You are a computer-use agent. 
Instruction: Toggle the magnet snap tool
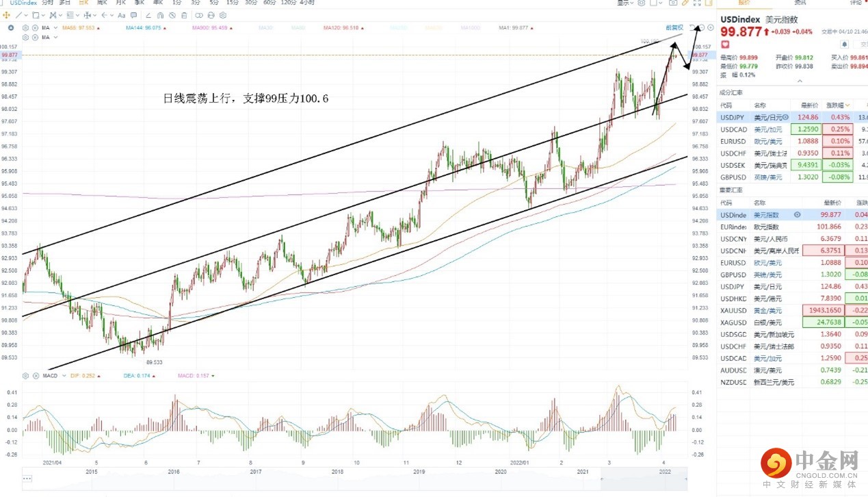[160, 15]
